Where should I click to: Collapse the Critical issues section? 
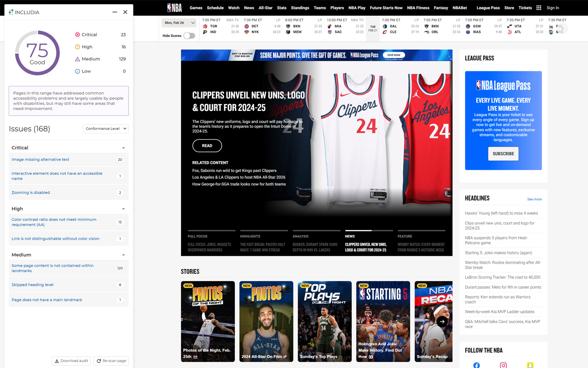coord(124,148)
